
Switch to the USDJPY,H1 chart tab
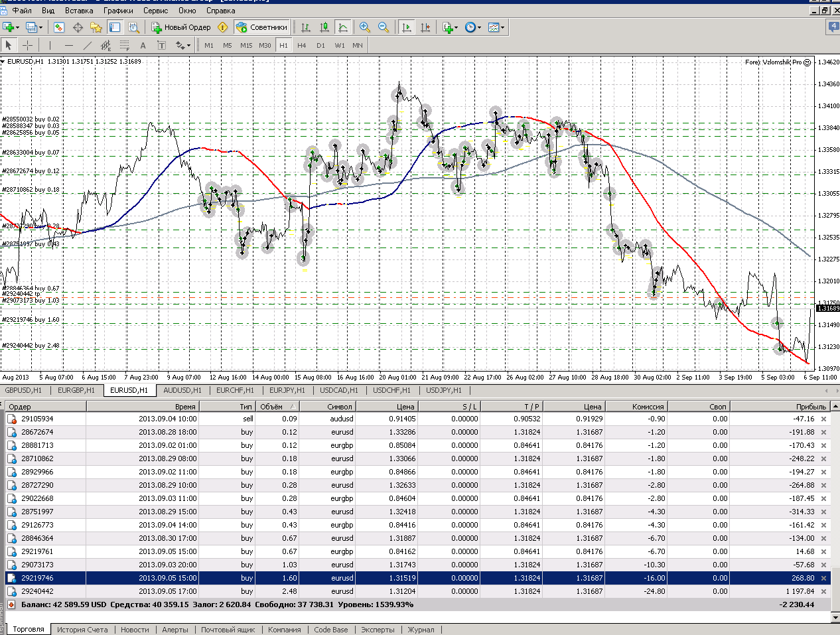[x=444, y=390]
